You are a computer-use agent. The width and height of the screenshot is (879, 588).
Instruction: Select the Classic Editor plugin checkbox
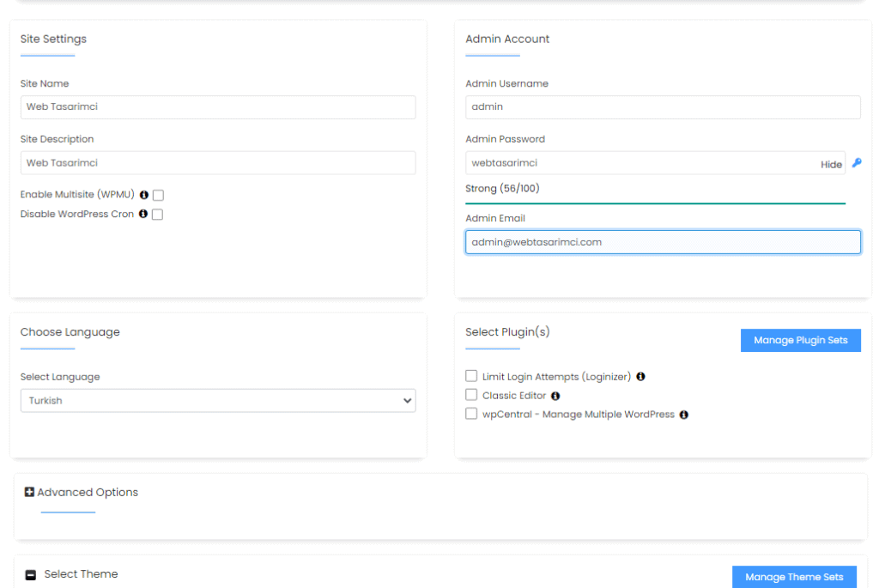(x=471, y=395)
